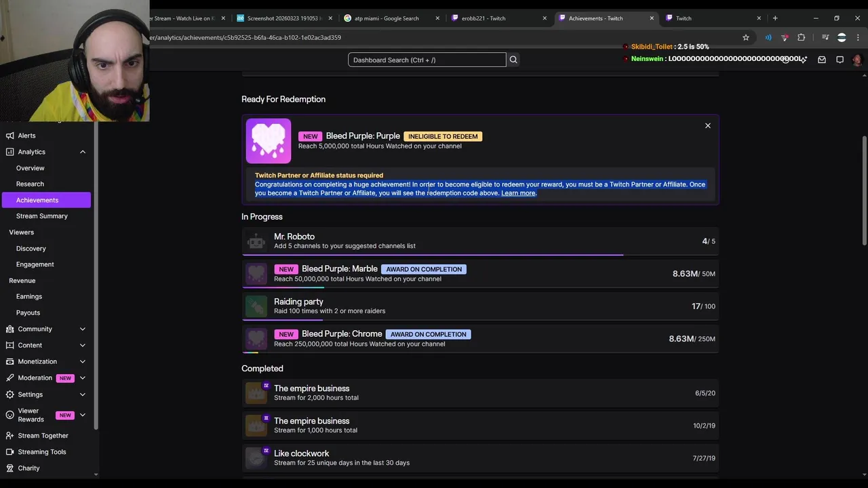The height and width of the screenshot is (488, 868).
Task: Open Research under Analytics
Action: (x=30, y=184)
